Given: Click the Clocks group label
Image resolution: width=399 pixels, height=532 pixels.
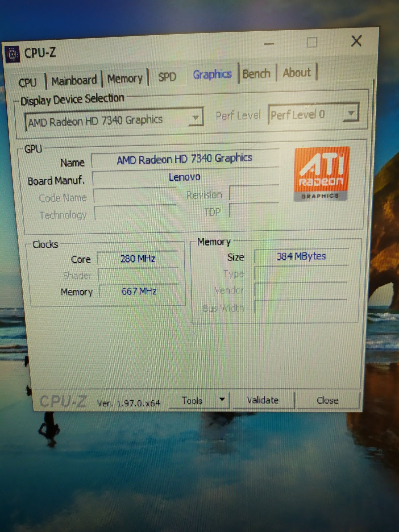Looking at the screenshot, I should [45, 244].
